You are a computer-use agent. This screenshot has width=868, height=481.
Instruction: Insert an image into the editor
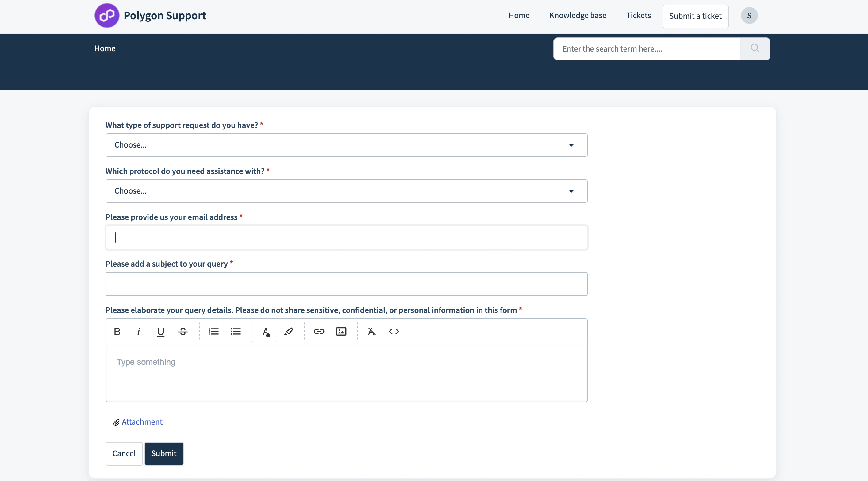(x=341, y=332)
